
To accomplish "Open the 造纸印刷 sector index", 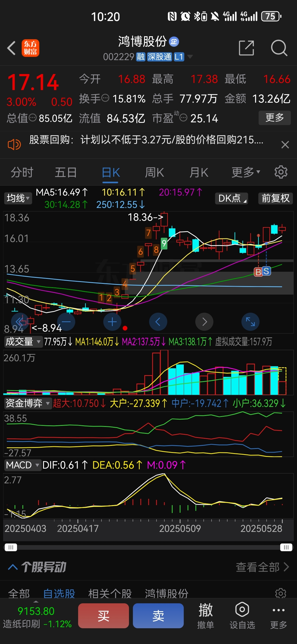I will pyautogui.click(x=37, y=617).
